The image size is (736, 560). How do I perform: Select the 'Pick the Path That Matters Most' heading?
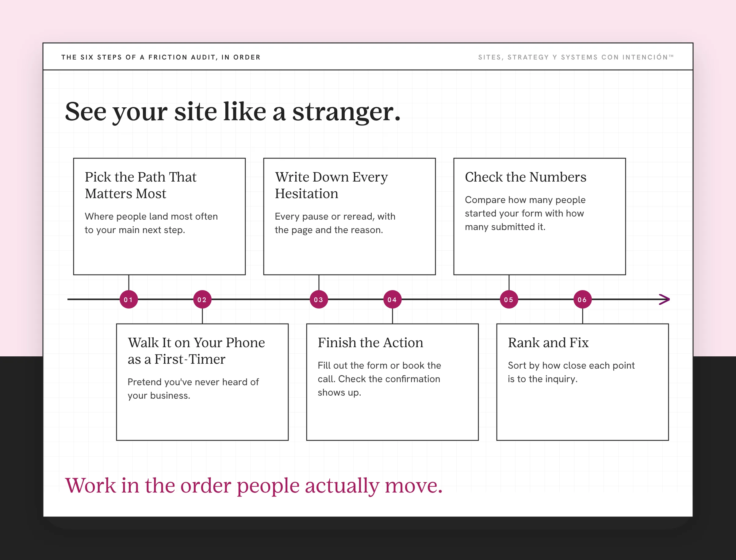141,185
